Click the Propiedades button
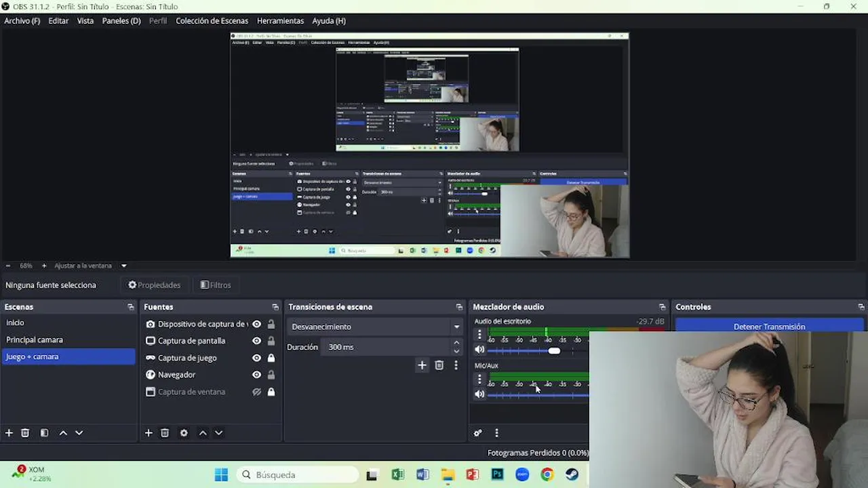868x488 pixels. (x=155, y=285)
